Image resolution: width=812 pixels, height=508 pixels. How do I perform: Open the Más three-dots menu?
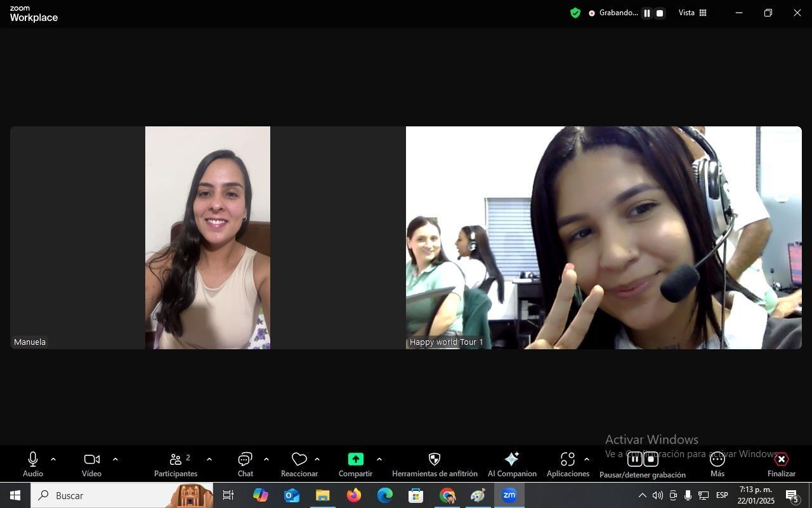pos(717,464)
